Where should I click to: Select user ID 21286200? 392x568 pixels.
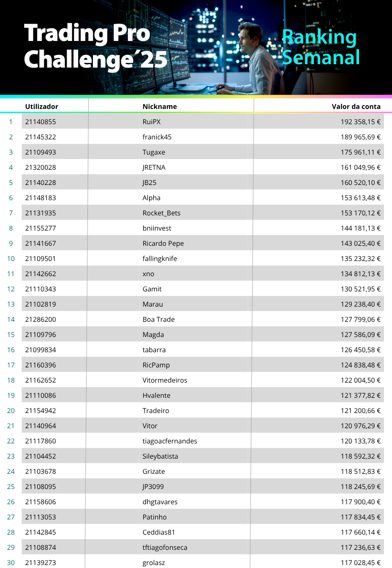(x=41, y=319)
